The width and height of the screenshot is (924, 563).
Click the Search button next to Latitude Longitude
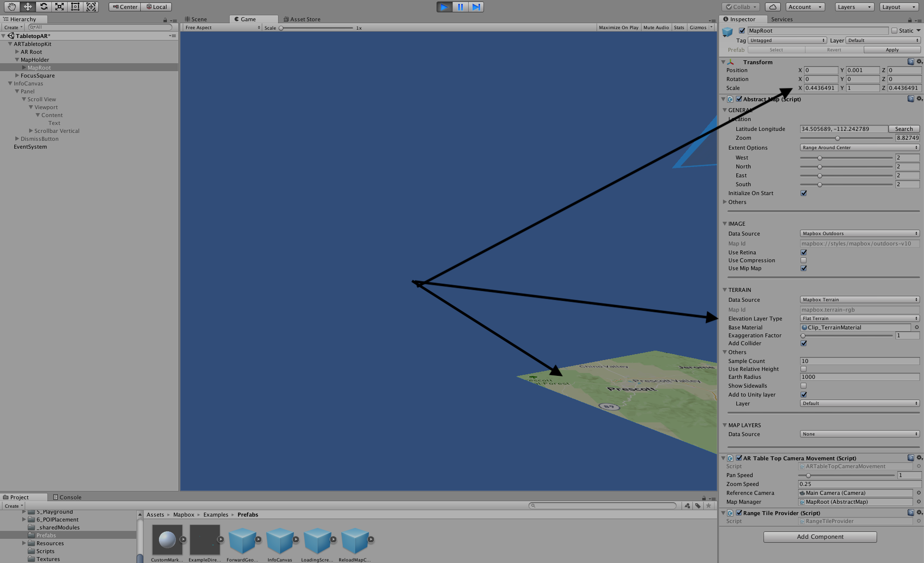tap(904, 128)
